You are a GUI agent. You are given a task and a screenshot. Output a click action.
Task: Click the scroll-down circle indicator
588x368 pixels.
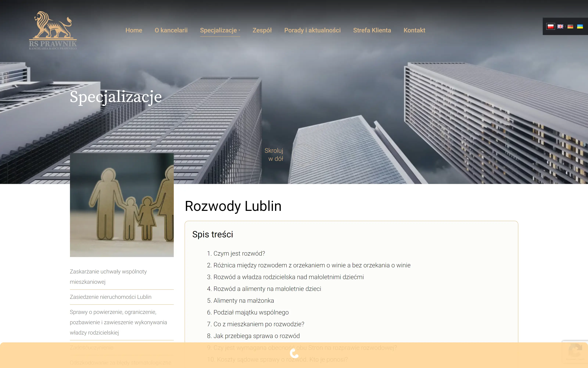pyautogui.click(x=303, y=154)
